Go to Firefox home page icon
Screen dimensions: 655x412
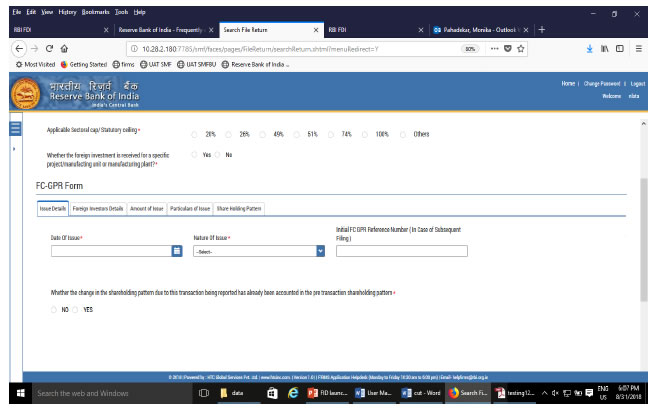click(x=65, y=48)
